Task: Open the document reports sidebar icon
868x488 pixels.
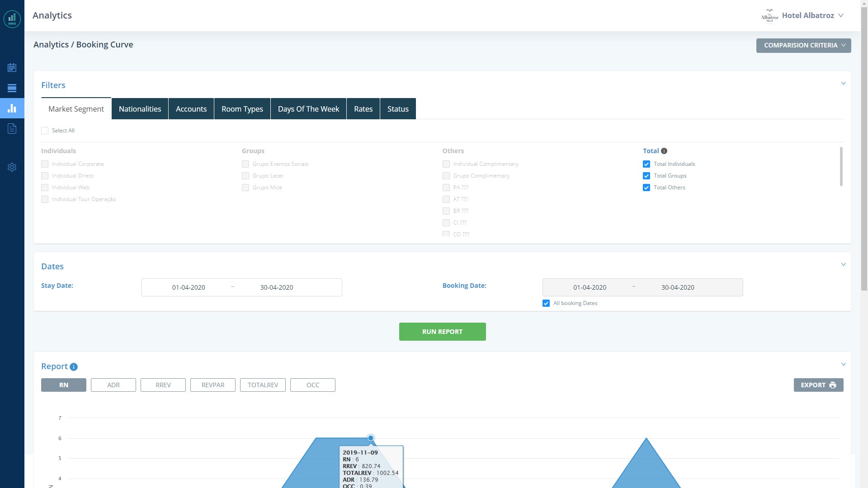Action: pos(12,129)
